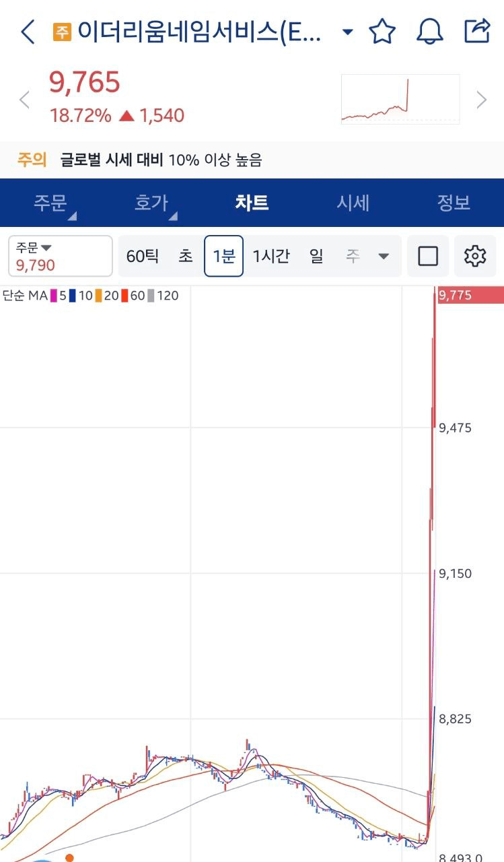Tap the 초 seconds interval button

(x=185, y=256)
